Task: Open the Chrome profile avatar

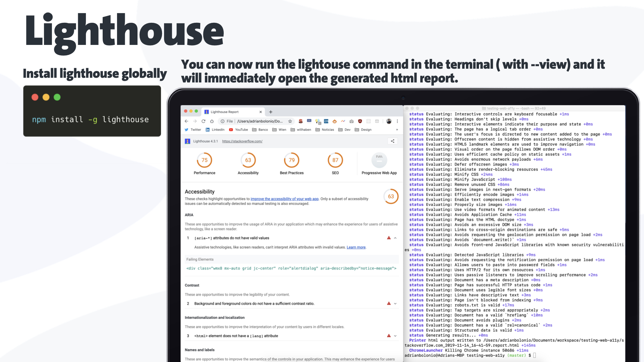Action: point(389,121)
